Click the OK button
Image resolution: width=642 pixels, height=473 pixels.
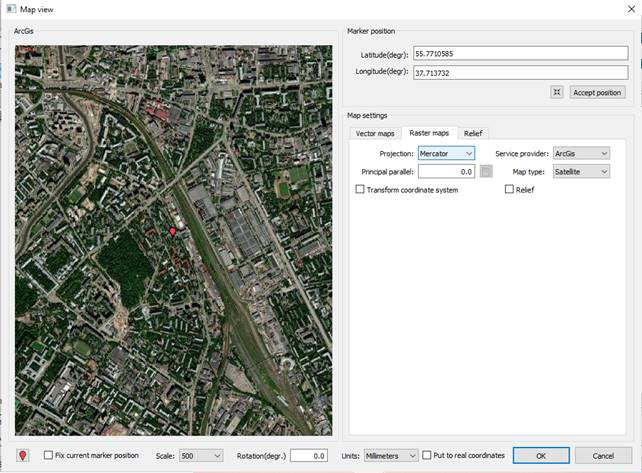[x=540, y=455]
